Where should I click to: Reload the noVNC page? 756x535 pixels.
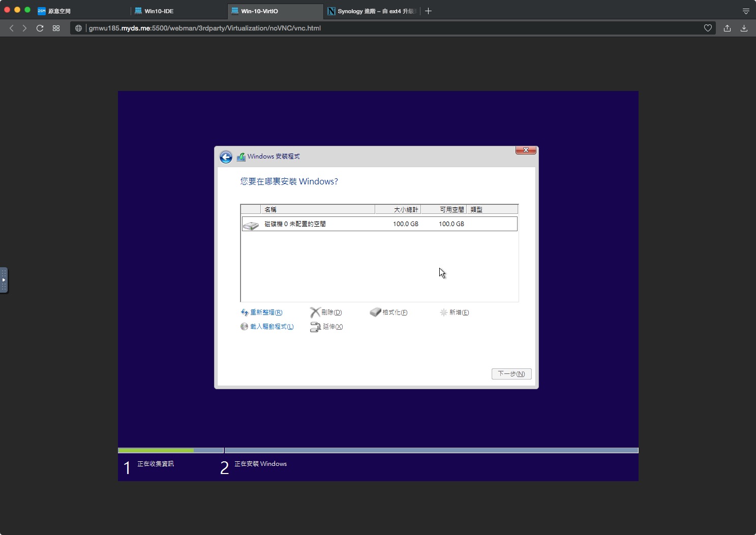coord(40,28)
